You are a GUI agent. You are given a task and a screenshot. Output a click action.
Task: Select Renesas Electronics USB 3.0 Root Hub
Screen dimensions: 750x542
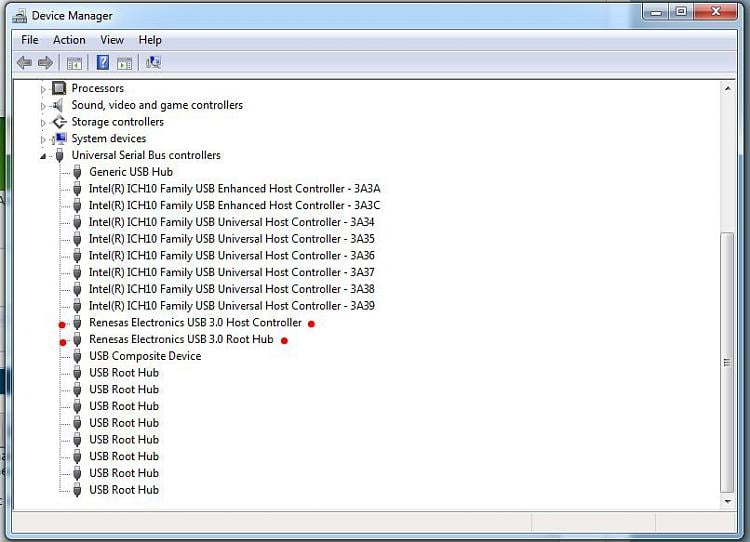(181, 339)
